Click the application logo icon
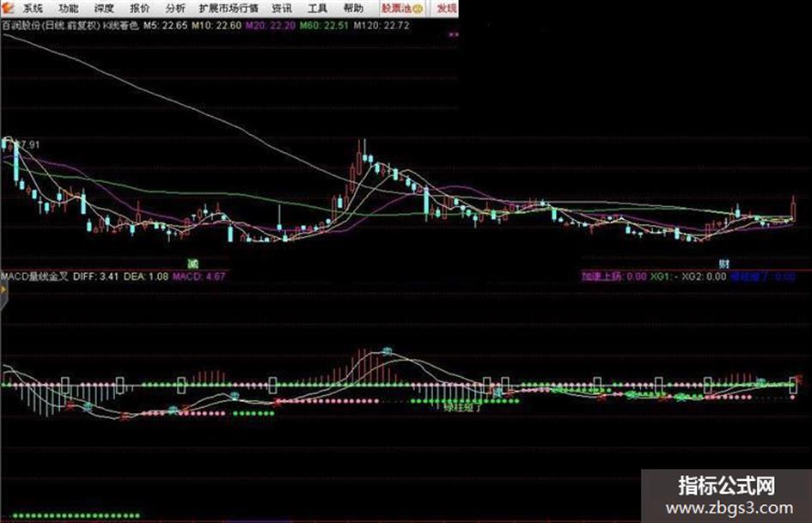812x523 pixels. pos(9,8)
